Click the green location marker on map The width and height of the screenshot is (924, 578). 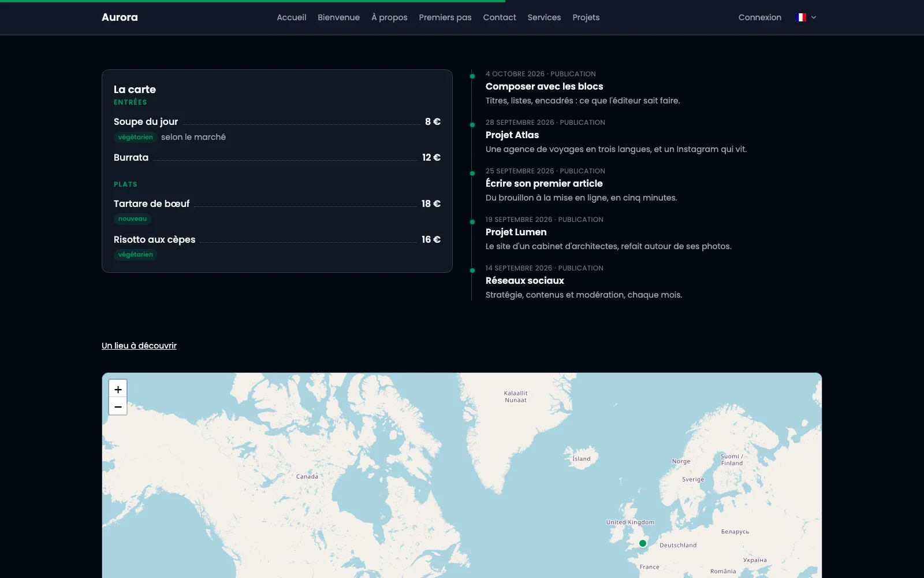coord(643,543)
